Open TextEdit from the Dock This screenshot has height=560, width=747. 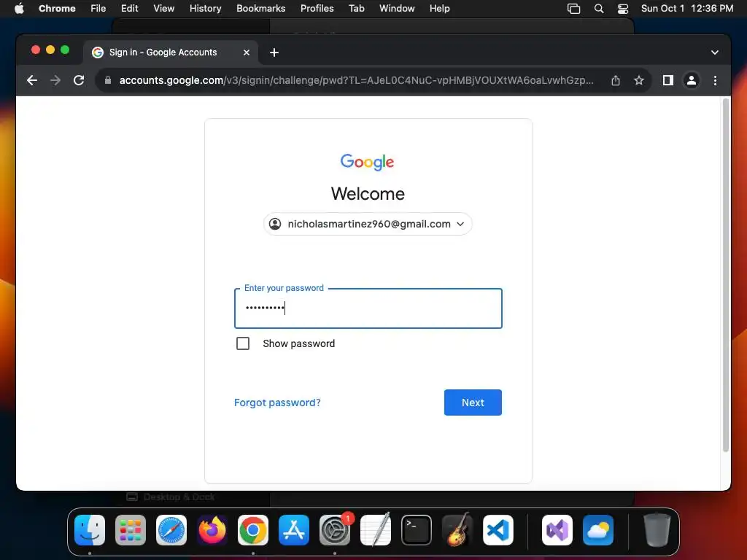376,530
